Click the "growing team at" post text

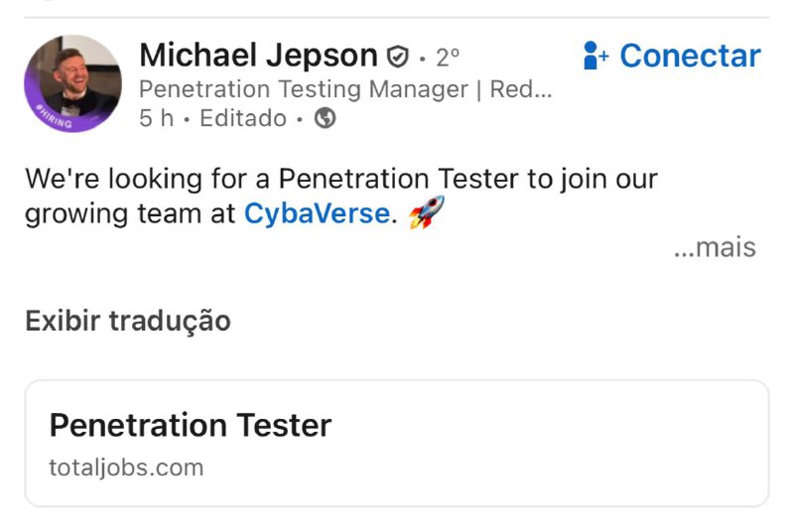130,212
